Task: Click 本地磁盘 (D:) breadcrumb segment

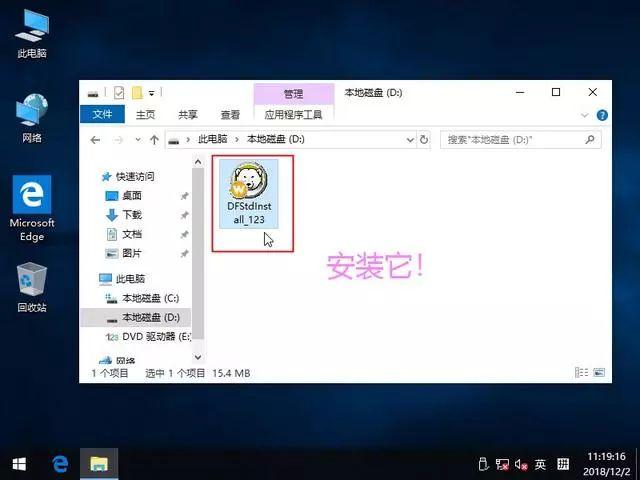Action: coord(276,139)
